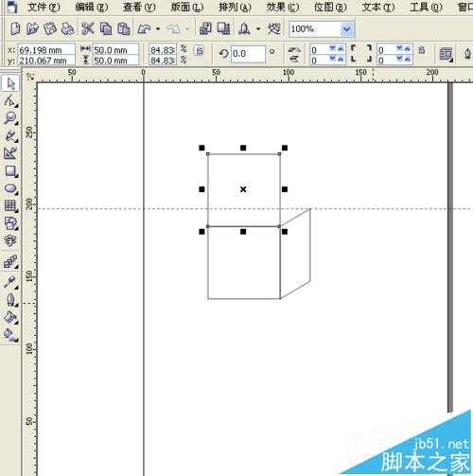Image resolution: width=473 pixels, height=476 pixels.
Task: Increase top-right corner roundness value
Action: (408, 48)
